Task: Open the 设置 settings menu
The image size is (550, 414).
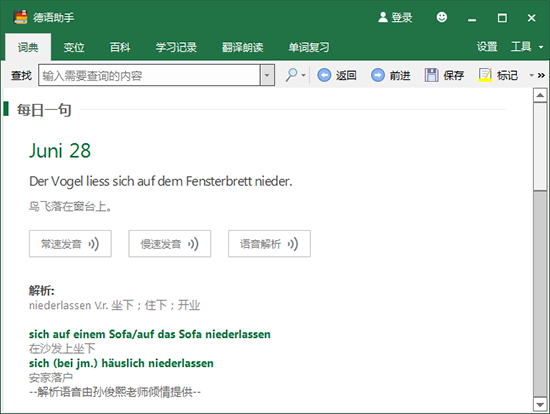Action: (487, 47)
